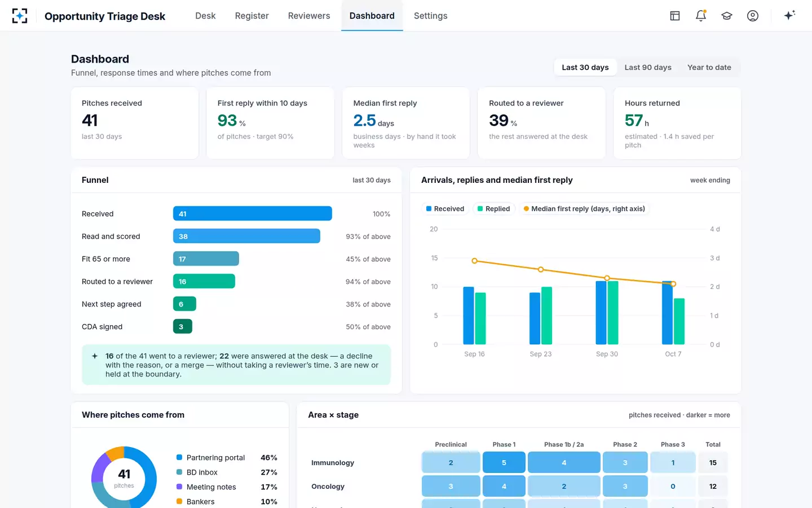Screen dimensions: 812x508
Task: Click the week ending chart label
Action: (x=710, y=180)
